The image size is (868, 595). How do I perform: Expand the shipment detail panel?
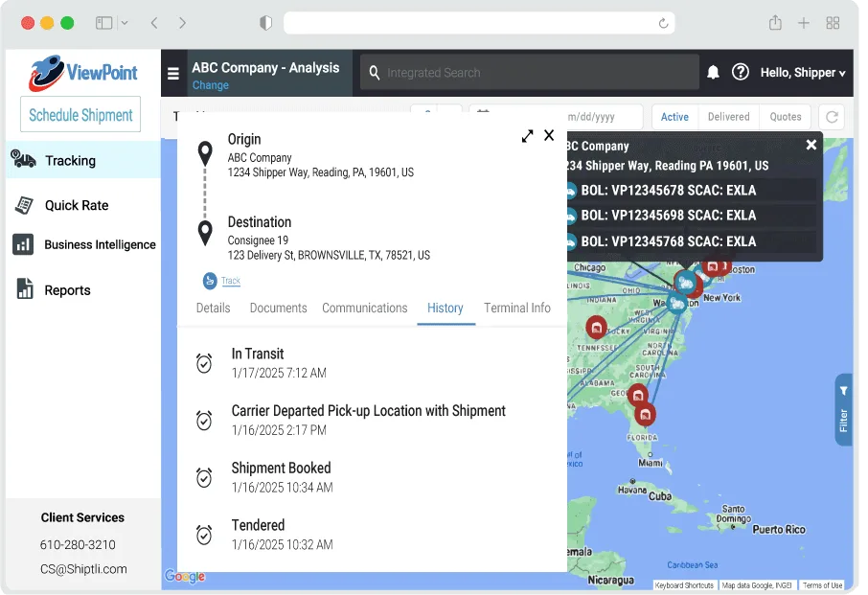pos(527,136)
